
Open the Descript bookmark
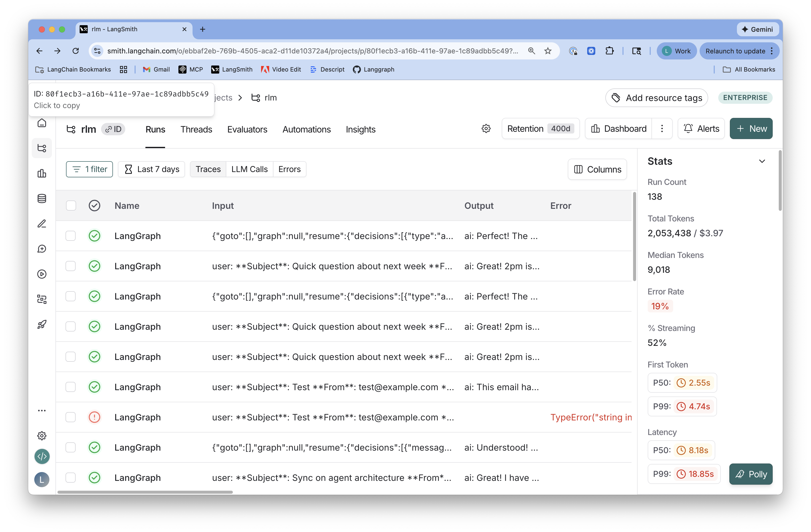(327, 70)
